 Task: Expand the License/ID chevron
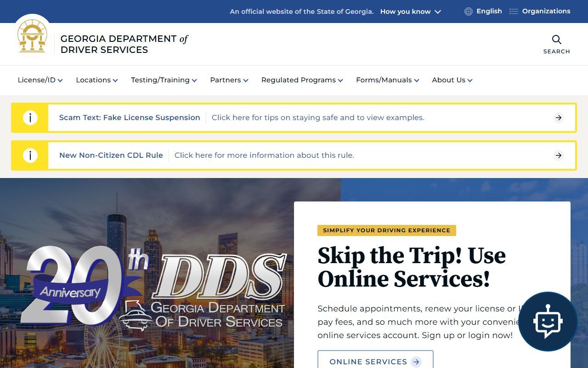tap(60, 80)
